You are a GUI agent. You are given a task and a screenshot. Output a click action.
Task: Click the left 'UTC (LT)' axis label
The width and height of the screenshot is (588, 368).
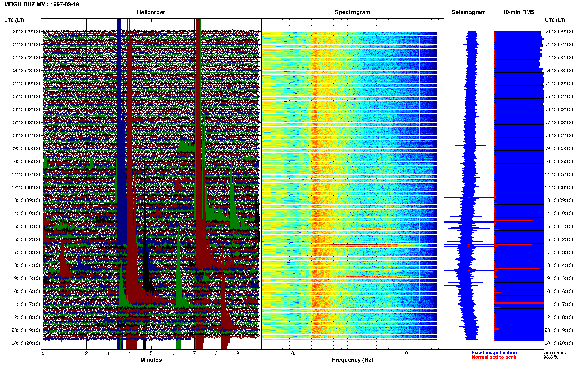tap(14, 20)
